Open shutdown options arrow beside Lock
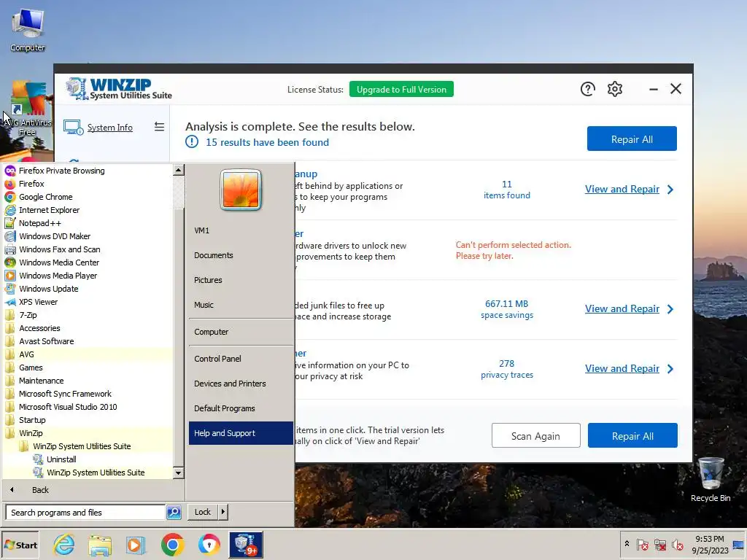747x560 pixels. (223, 512)
